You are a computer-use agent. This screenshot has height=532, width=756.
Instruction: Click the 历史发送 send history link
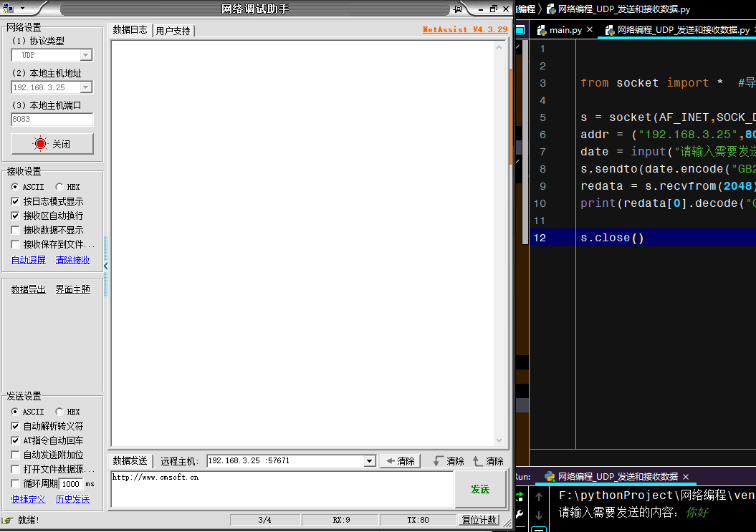(x=73, y=499)
